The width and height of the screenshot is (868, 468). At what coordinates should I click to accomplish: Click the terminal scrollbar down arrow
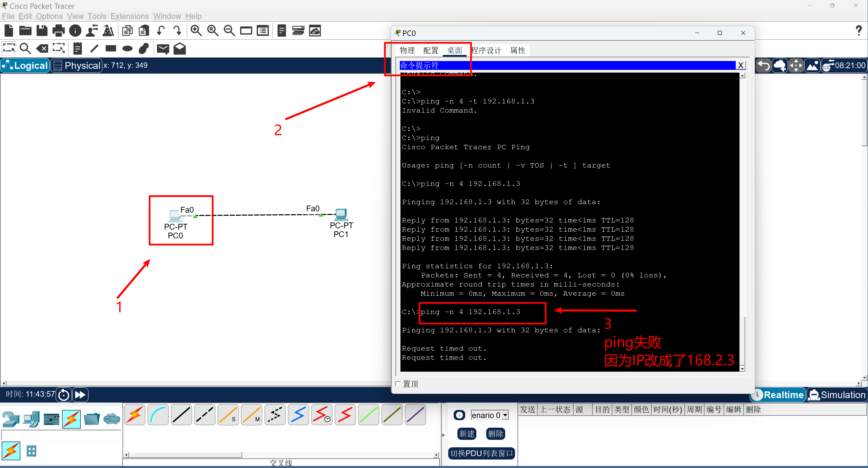pyautogui.click(x=743, y=369)
